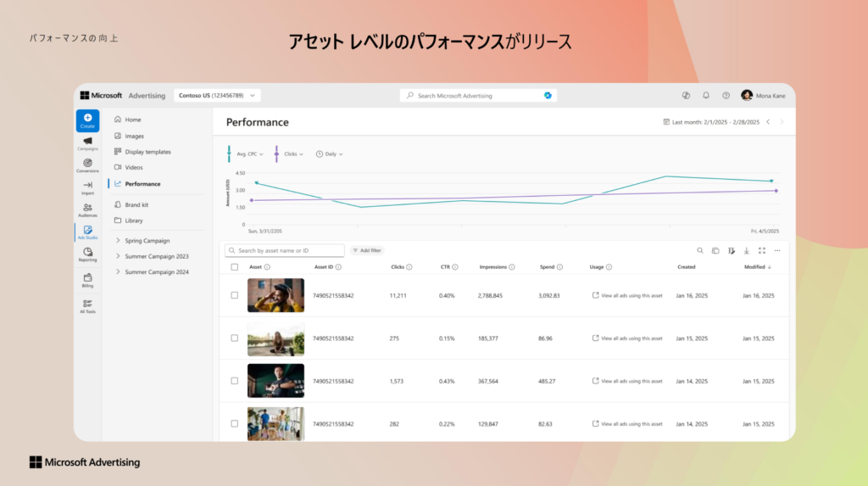The width and height of the screenshot is (868, 486).
Task: Click View all ads link, 275 clicks row
Action: 627,338
